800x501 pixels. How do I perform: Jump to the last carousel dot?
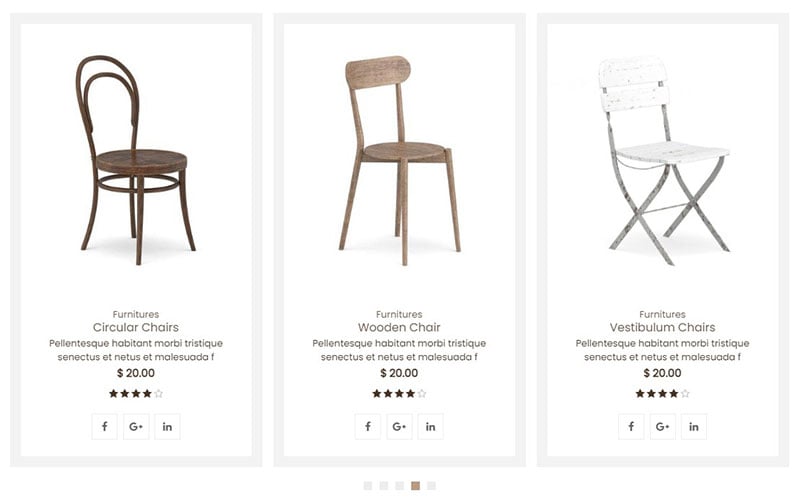432,486
